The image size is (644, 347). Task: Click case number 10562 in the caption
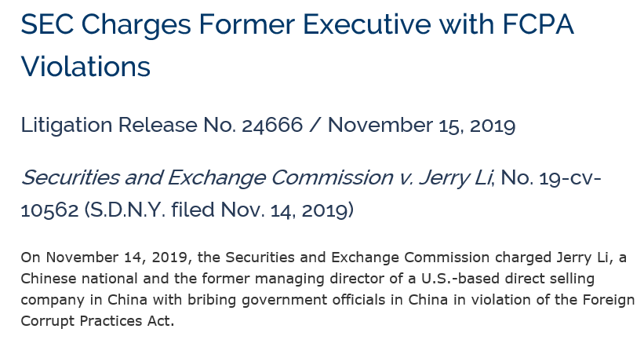coord(49,210)
